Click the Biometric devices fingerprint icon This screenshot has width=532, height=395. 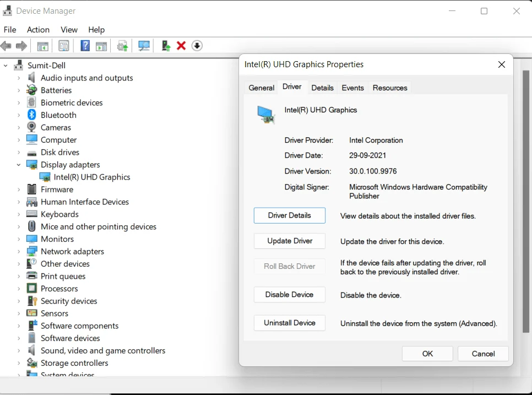(x=31, y=102)
